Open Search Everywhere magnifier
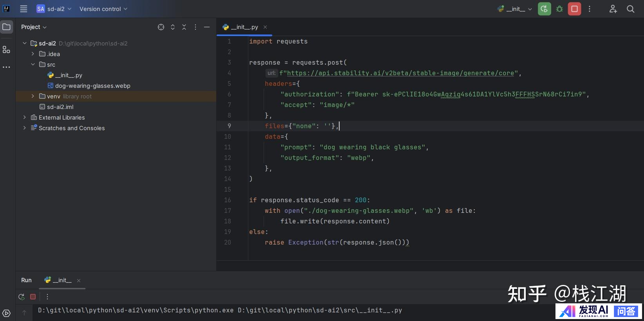 point(630,9)
